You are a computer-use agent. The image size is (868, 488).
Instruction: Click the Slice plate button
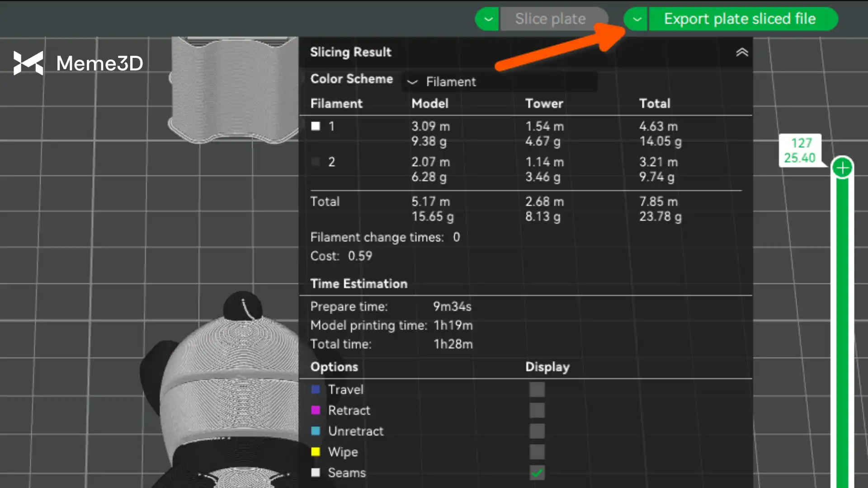coord(550,19)
